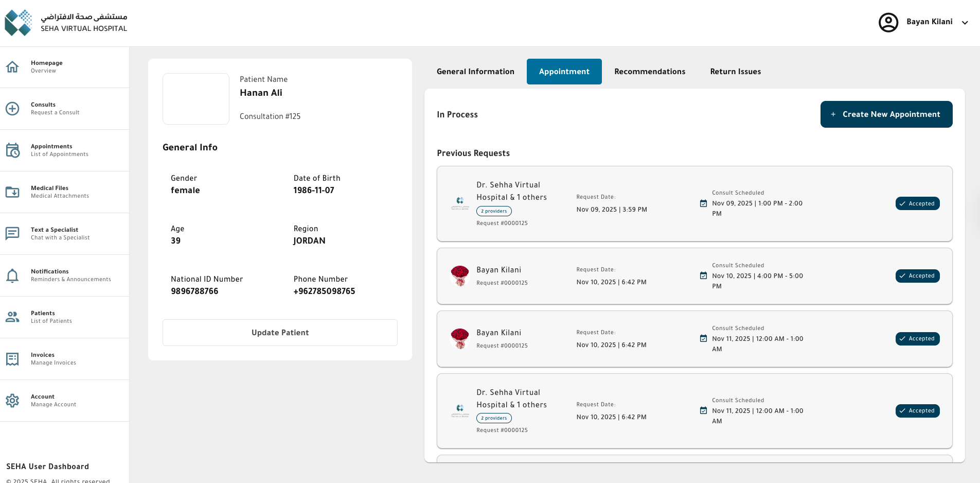This screenshot has height=483, width=980.
Task: Click the Update Patient button
Action: click(x=280, y=333)
